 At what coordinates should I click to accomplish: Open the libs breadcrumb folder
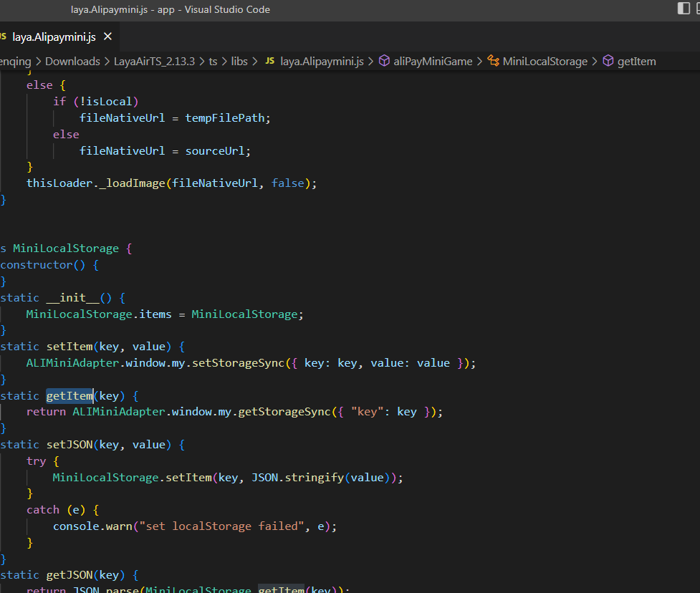[239, 61]
